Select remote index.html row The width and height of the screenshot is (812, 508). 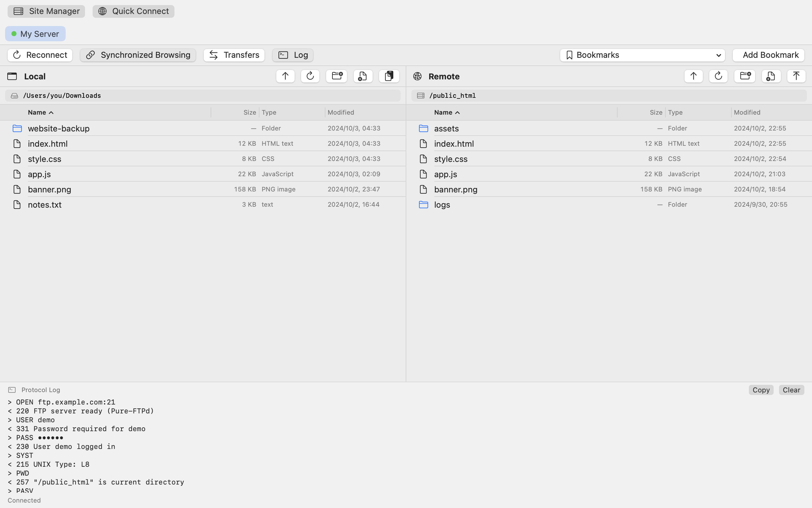(x=609, y=144)
